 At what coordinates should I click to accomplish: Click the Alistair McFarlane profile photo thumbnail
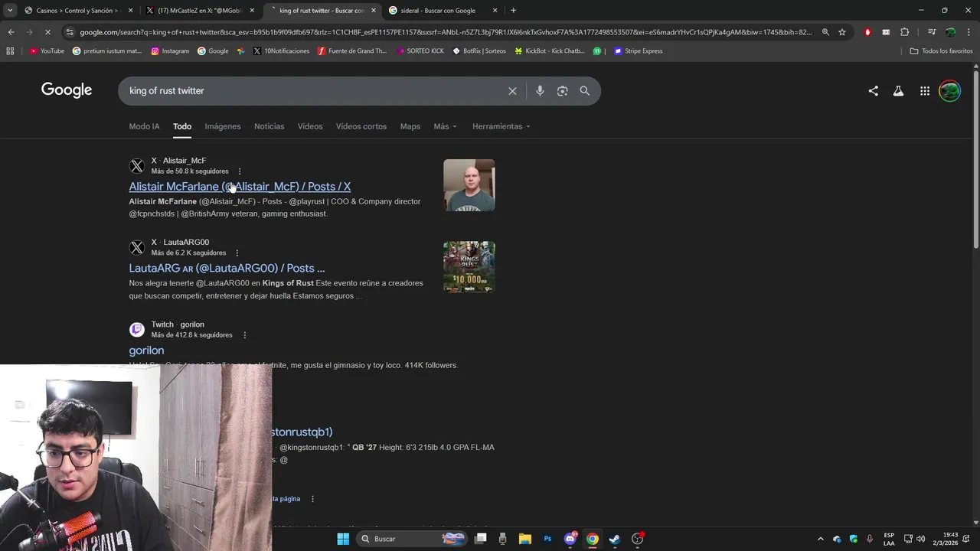click(x=469, y=185)
